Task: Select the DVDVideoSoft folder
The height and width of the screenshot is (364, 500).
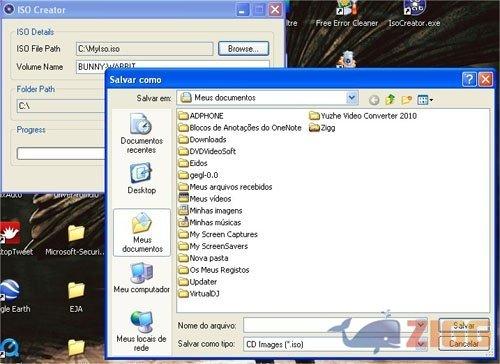Action: (x=207, y=151)
